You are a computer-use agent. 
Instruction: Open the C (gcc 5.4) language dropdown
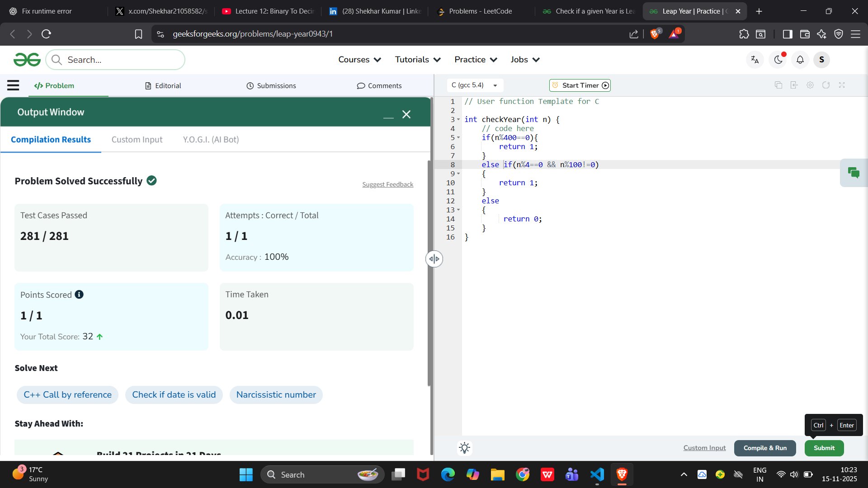(474, 85)
